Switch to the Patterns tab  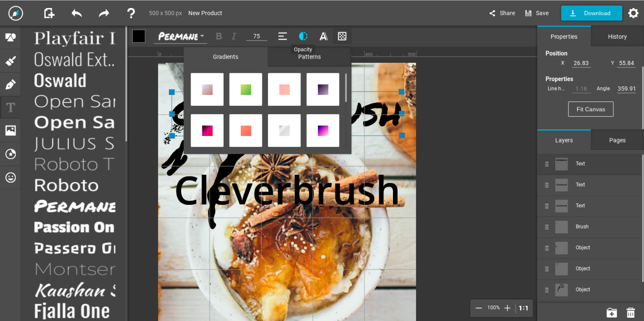point(309,57)
